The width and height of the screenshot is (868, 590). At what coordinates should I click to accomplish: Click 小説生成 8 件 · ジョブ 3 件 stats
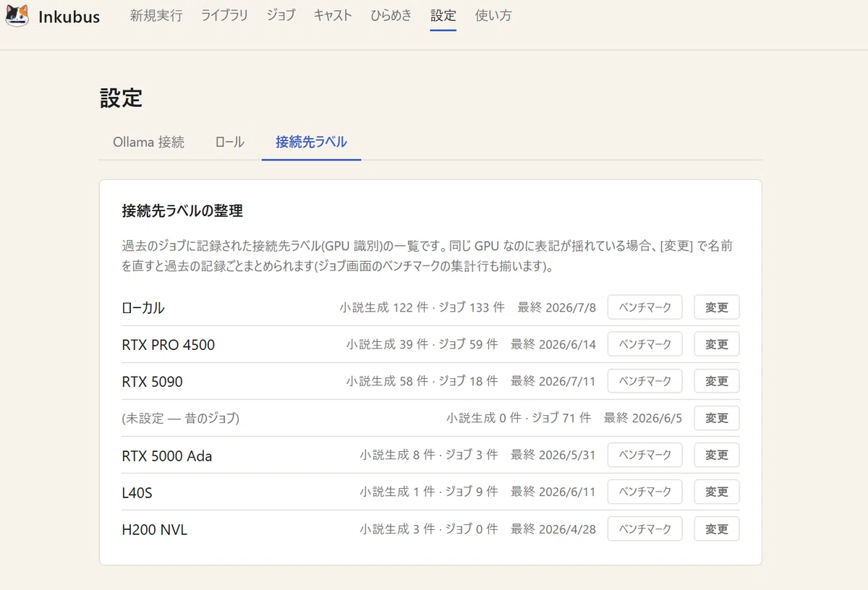pos(429,455)
